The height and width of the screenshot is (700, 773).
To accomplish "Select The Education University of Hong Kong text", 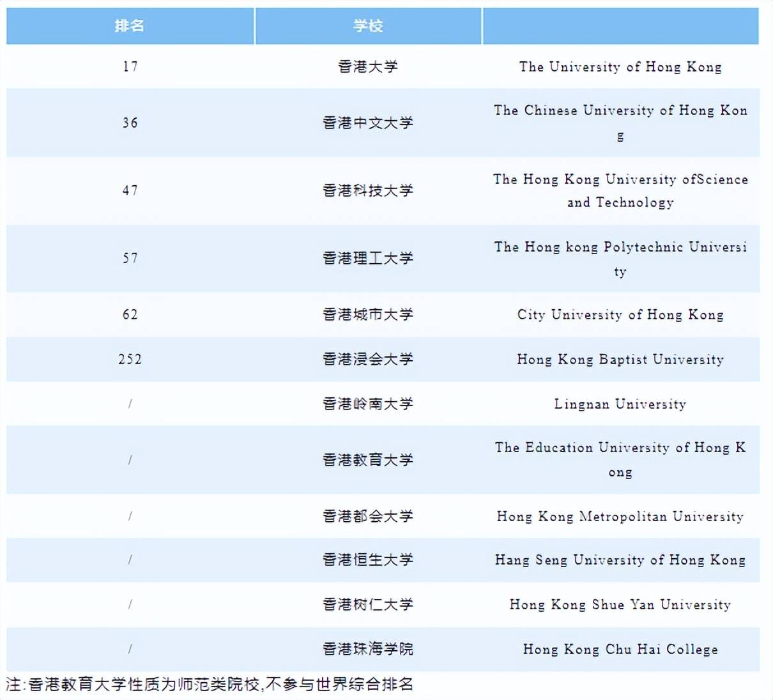I will point(620,460).
